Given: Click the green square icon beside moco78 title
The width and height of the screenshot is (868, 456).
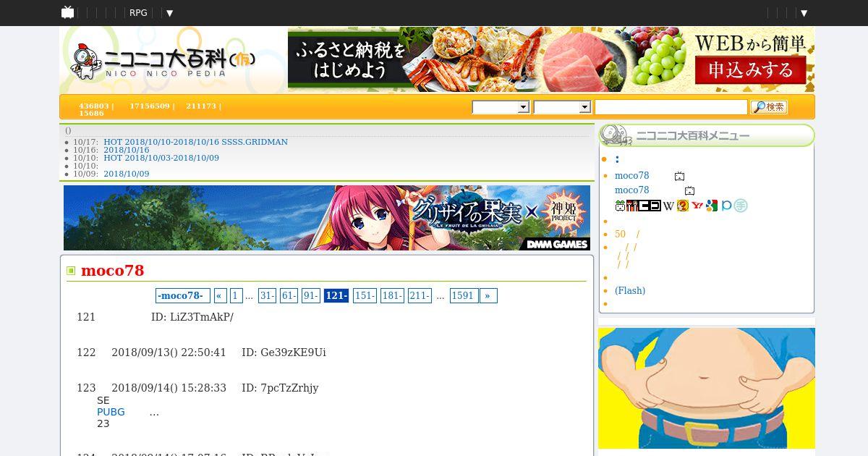Looking at the screenshot, I should click(71, 271).
